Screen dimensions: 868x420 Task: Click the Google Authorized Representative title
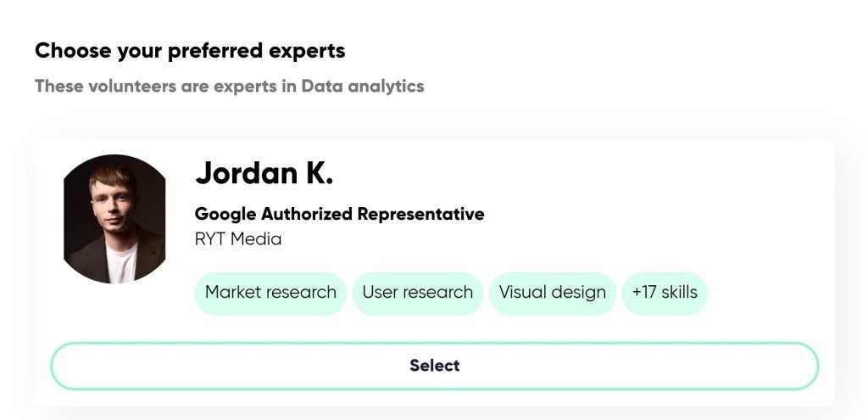(x=339, y=214)
